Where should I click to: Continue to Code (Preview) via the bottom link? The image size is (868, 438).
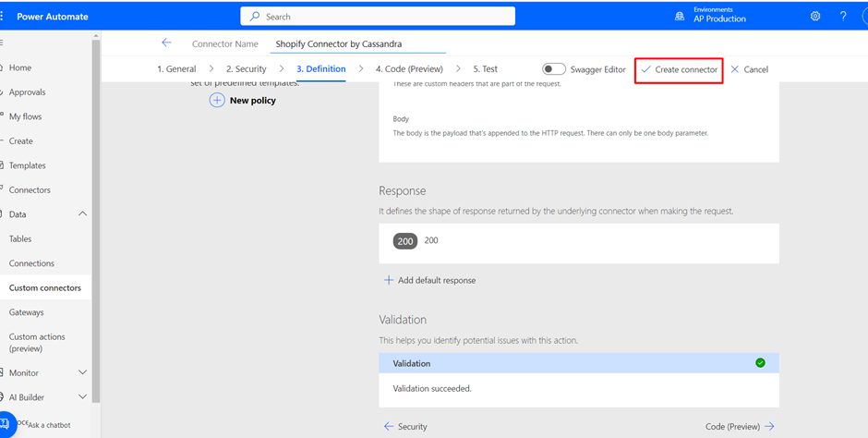coord(741,426)
